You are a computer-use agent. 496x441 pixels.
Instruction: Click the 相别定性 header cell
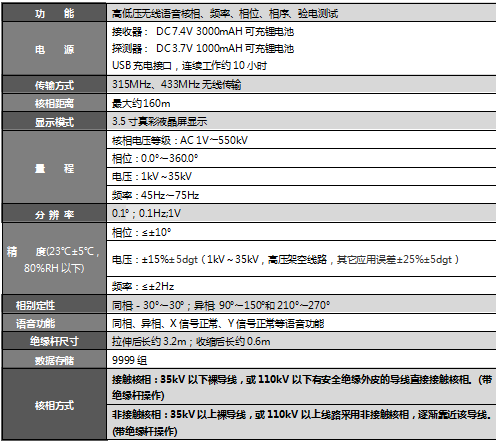pos(54,304)
